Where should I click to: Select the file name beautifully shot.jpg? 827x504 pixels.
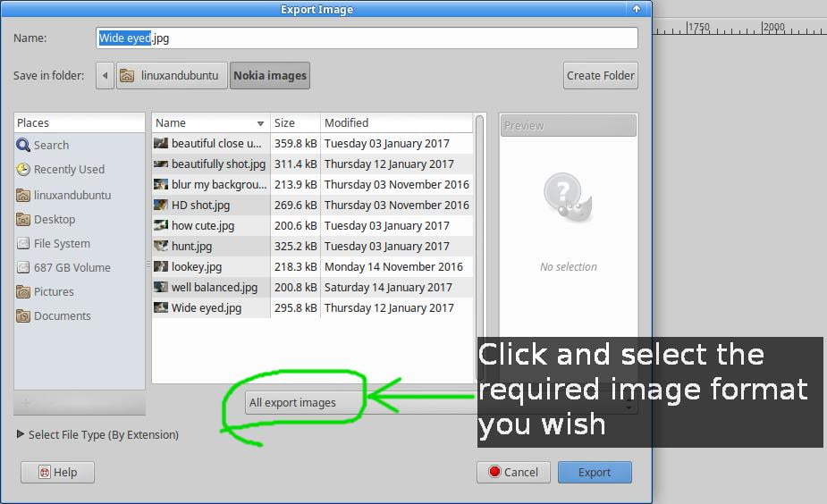coord(218,164)
